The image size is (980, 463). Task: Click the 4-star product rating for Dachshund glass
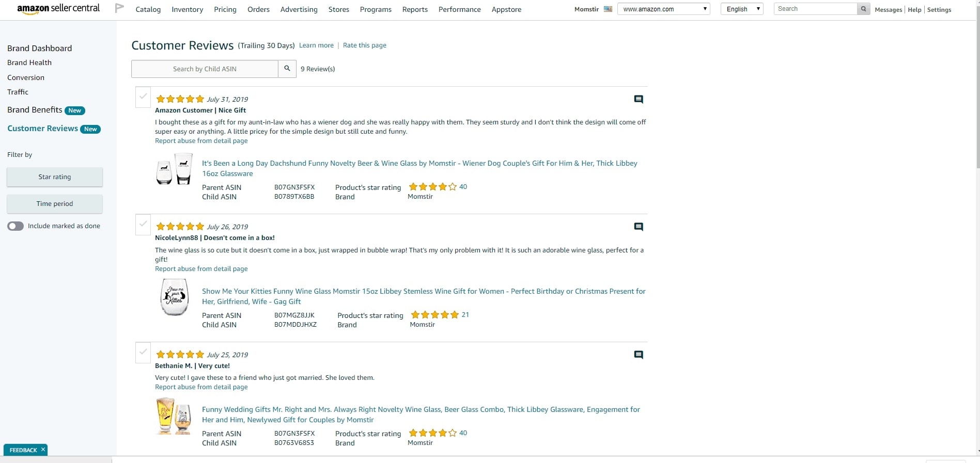click(x=433, y=187)
